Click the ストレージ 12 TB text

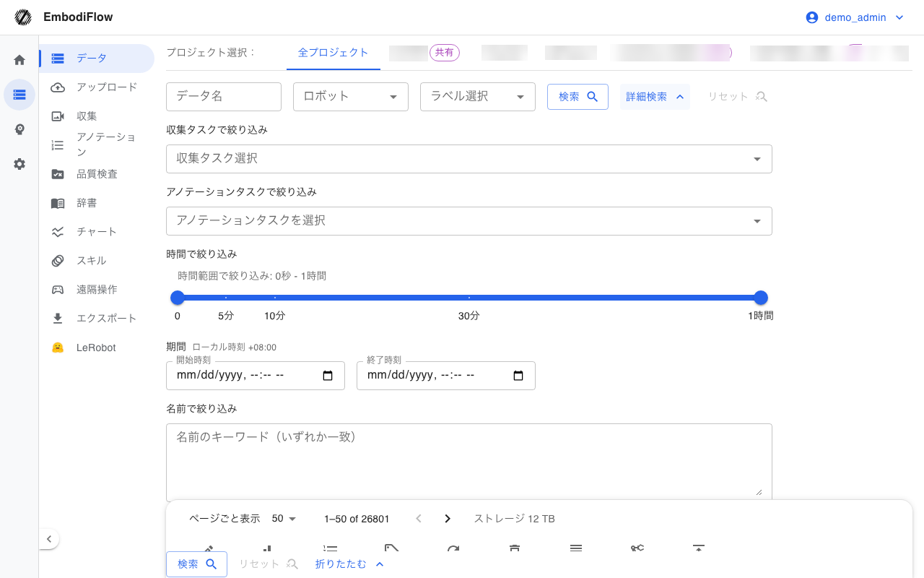pyautogui.click(x=514, y=519)
